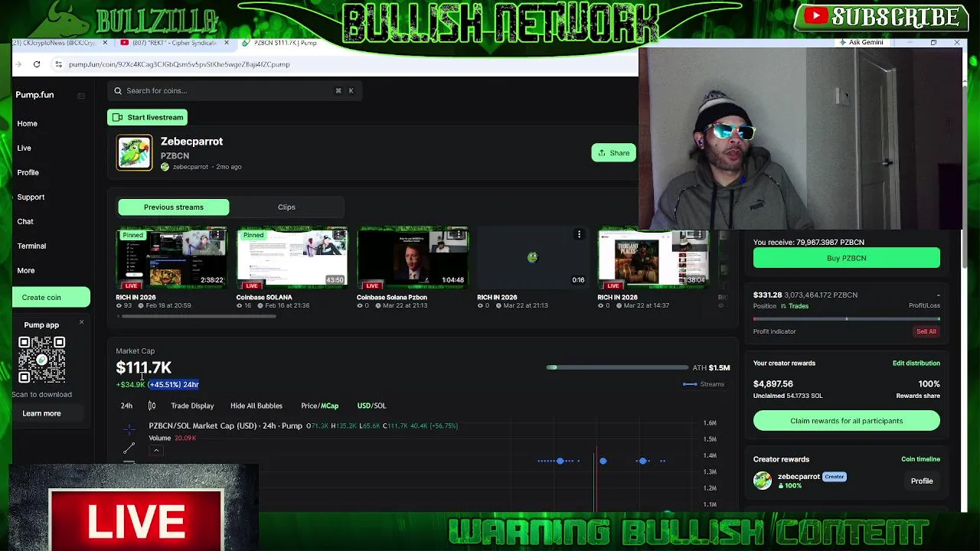The height and width of the screenshot is (551, 980).
Task: Reload the page with browser refresh icon
Action: [x=37, y=64]
